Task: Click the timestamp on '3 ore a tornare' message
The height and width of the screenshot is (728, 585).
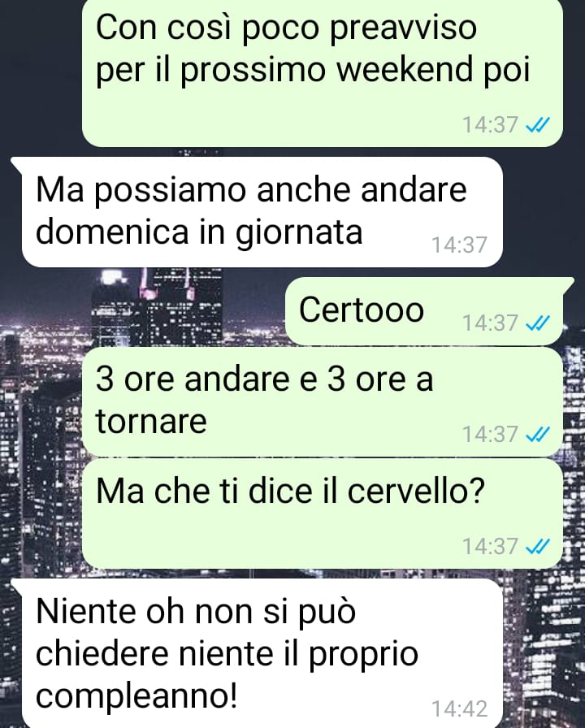Action: tap(490, 435)
